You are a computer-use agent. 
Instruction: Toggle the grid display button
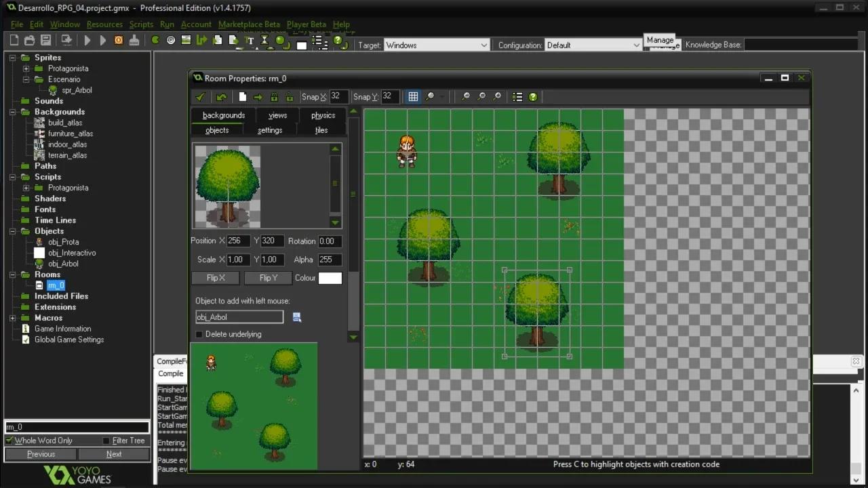pos(413,97)
